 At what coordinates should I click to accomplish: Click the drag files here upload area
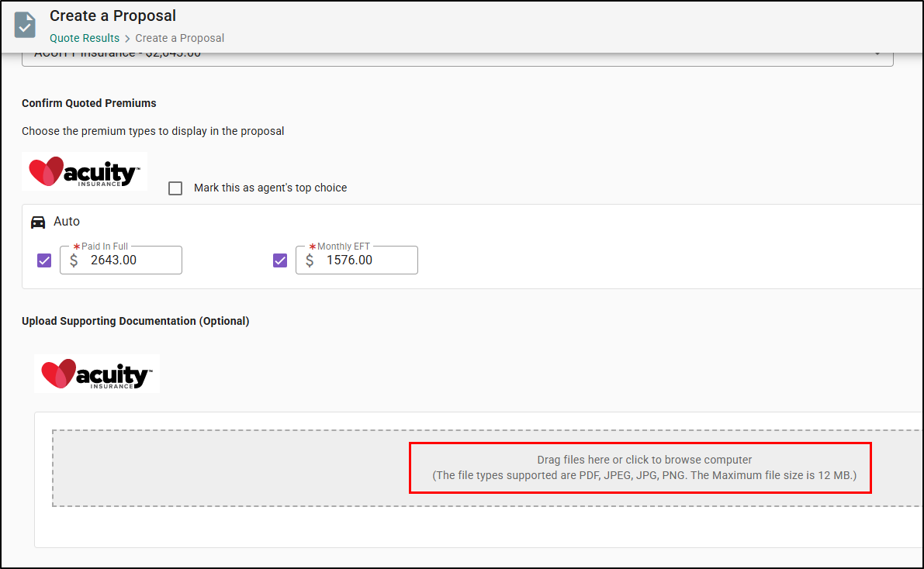486,468
